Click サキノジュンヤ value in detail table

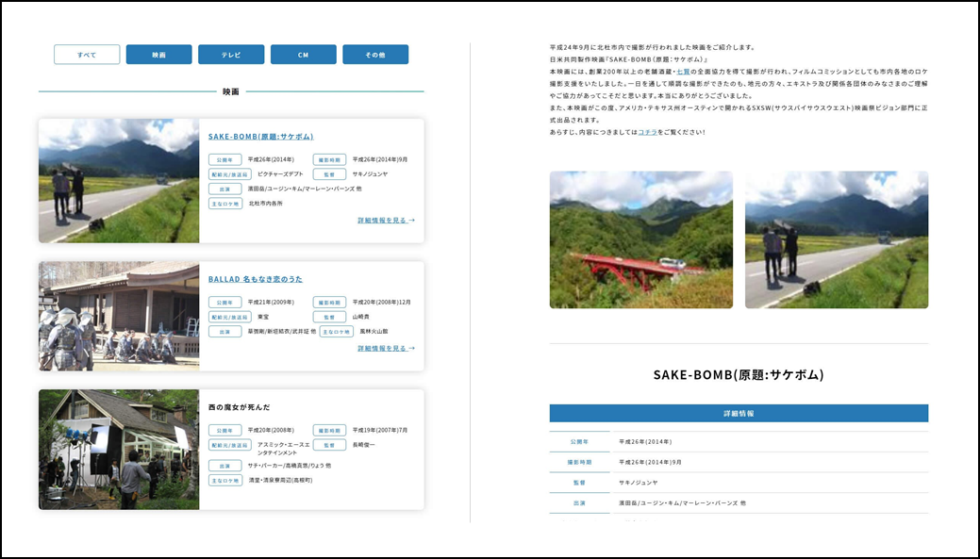click(639, 483)
